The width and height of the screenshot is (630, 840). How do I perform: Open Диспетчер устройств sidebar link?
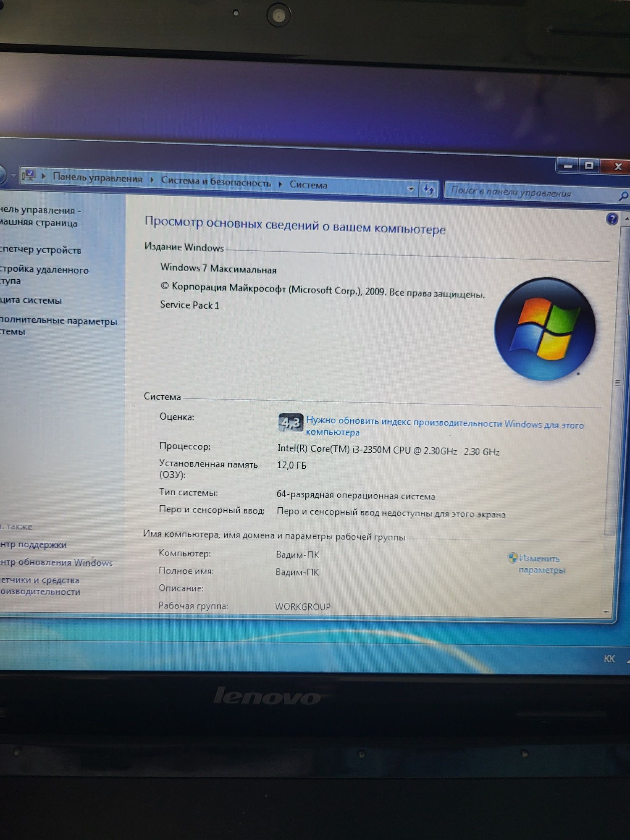[x=40, y=250]
